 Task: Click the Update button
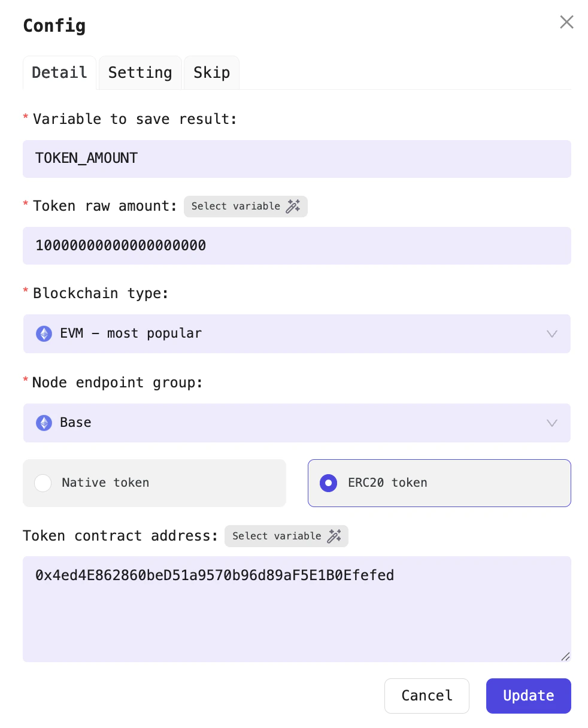(528, 696)
